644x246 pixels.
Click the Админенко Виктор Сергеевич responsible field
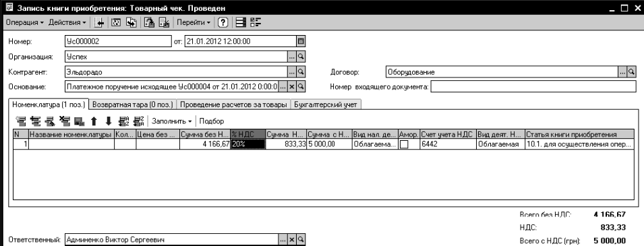coord(172,240)
